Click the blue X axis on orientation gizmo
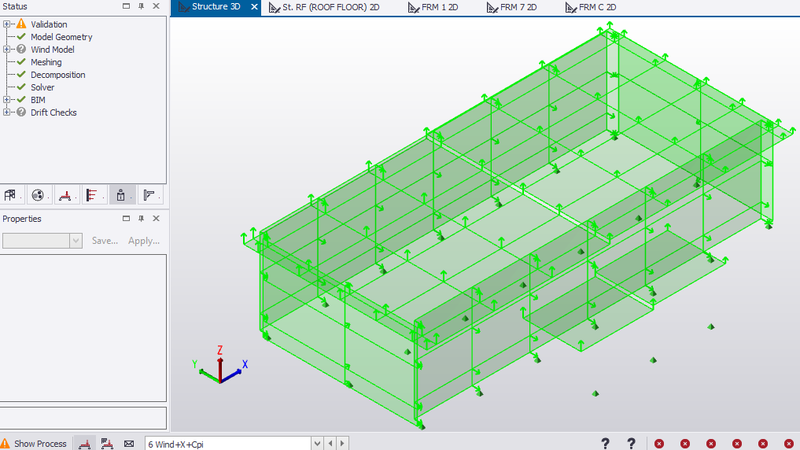Image resolution: width=800 pixels, height=450 pixels. 233,374
